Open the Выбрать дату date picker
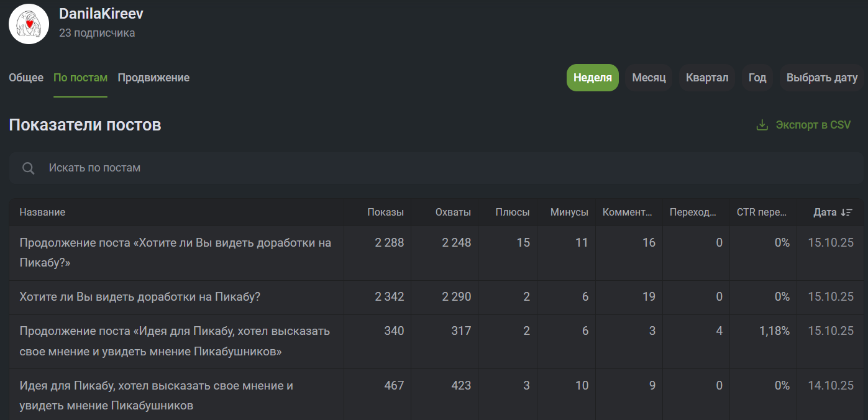 pos(821,78)
